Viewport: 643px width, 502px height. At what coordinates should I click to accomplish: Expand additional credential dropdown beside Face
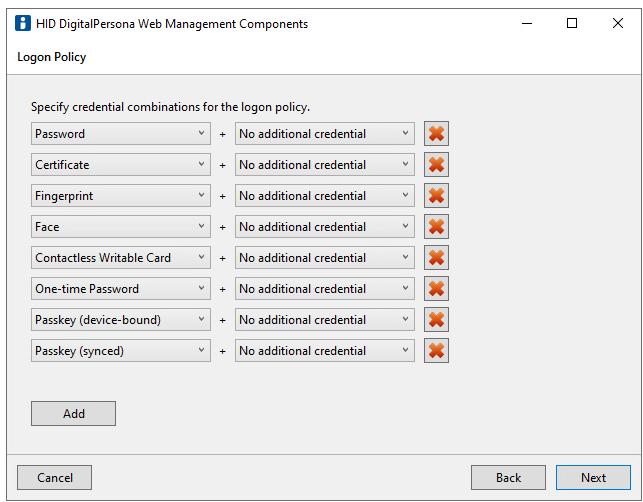(x=324, y=227)
